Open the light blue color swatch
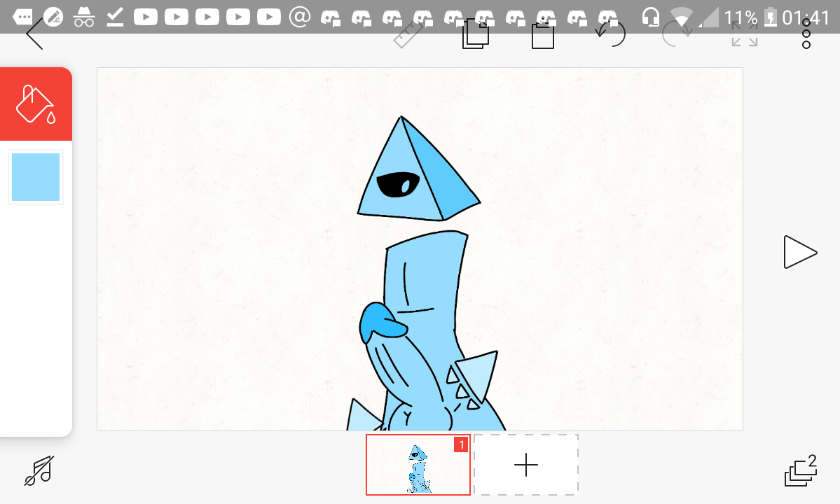 [36, 177]
